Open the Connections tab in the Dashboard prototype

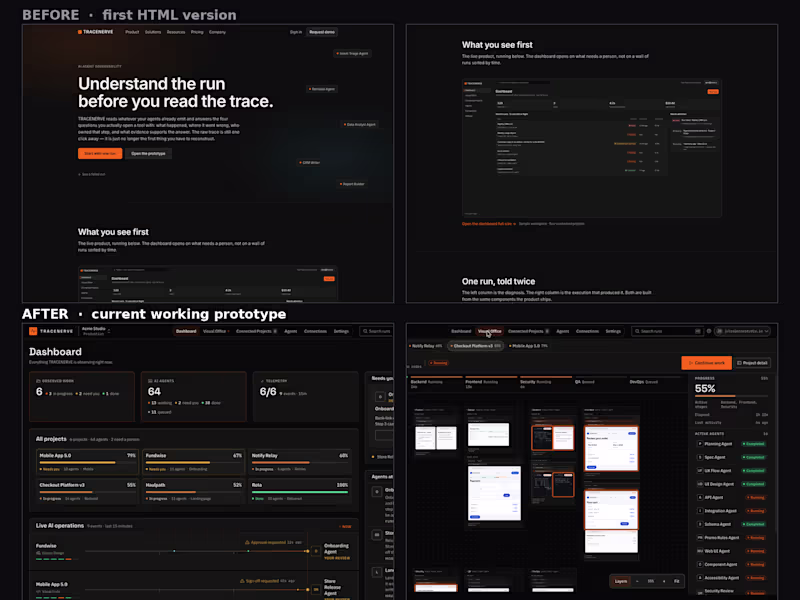tap(315, 331)
